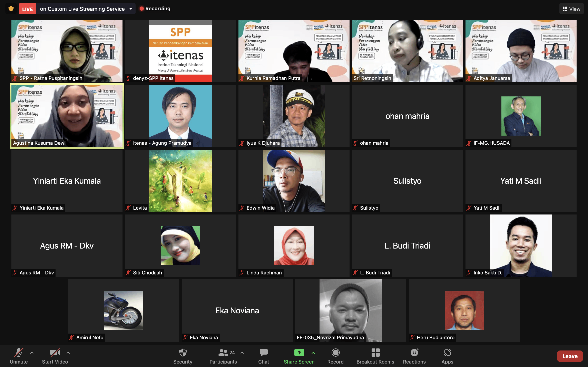
Task: Expand participants options arrow next to 24
Action: click(242, 353)
